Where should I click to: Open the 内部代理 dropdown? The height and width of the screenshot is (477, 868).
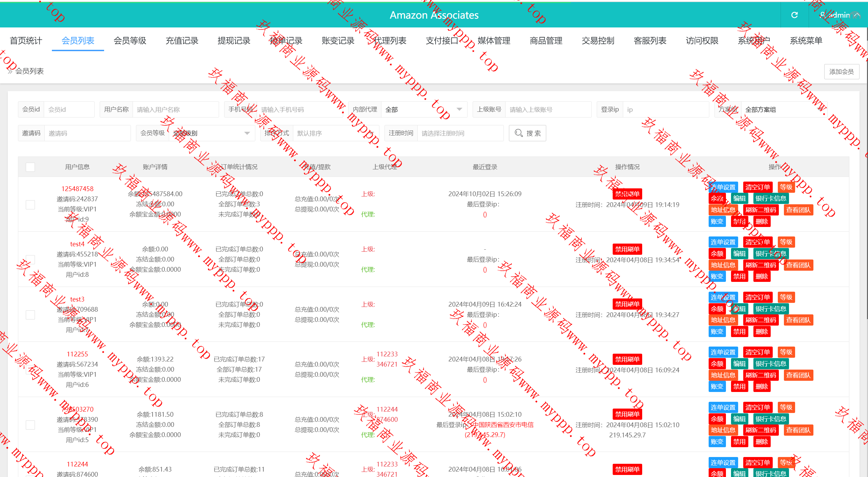pyautogui.click(x=424, y=109)
